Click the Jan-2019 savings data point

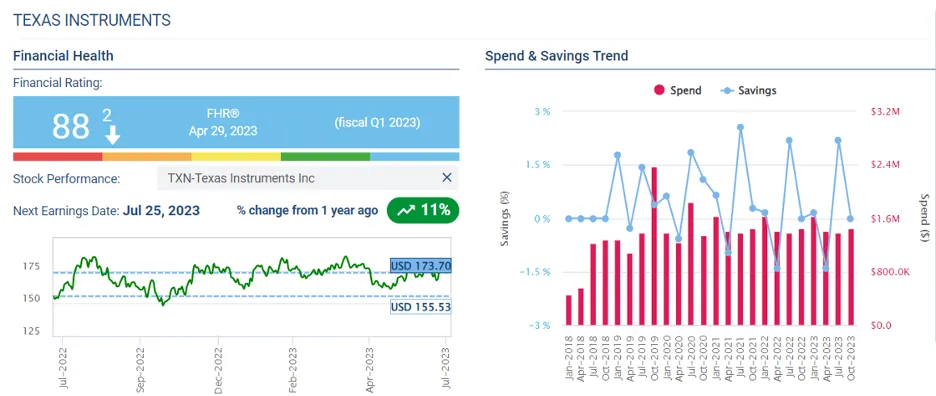(617, 155)
